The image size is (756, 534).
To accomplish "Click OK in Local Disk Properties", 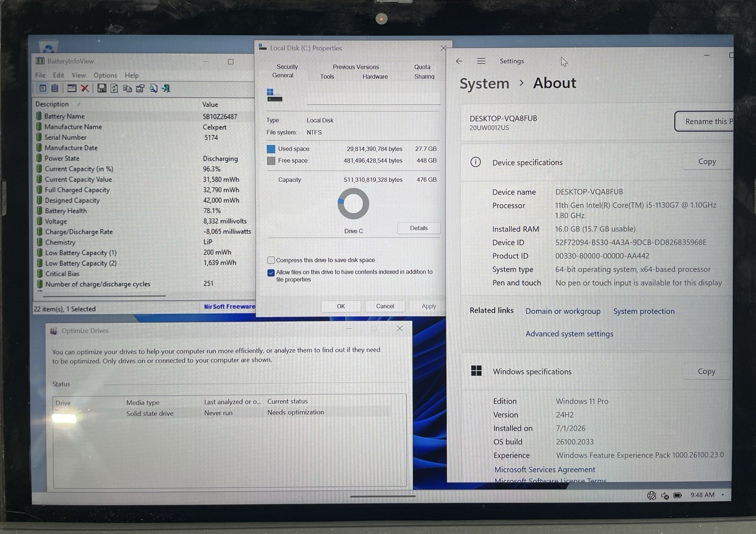I will point(341,306).
